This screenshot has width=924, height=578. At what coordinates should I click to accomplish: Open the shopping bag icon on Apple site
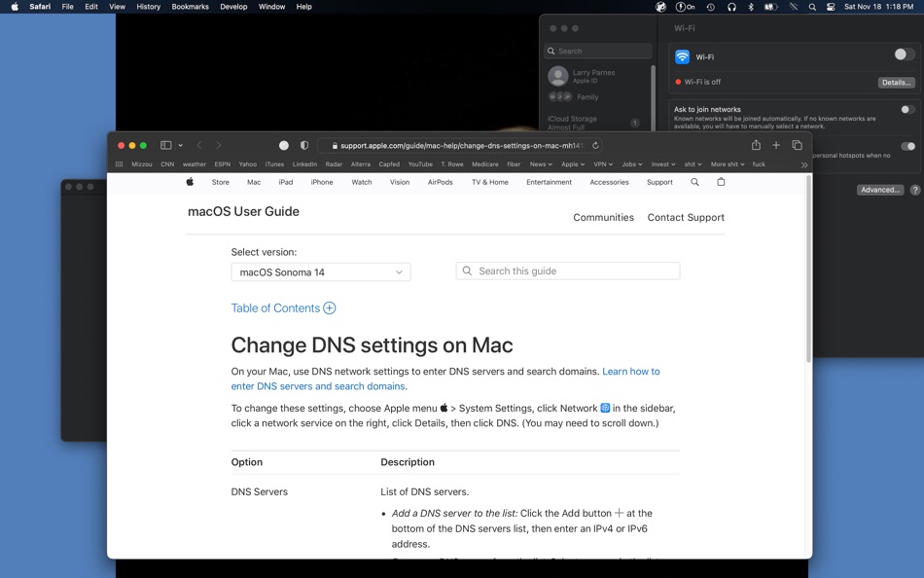(721, 182)
